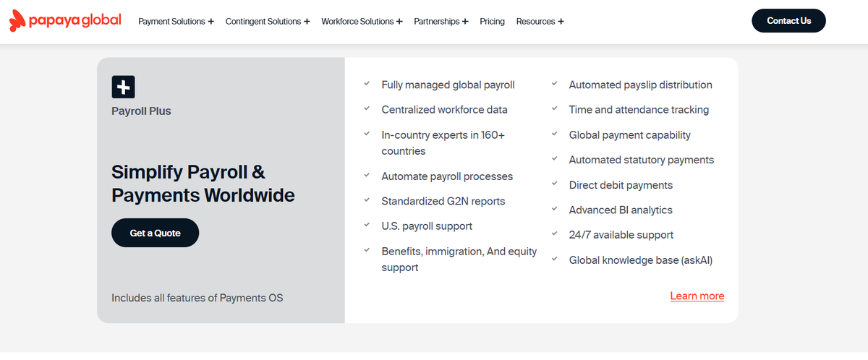The height and width of the screenshot is (360, 868).
Task: Click the checkmark beside Automate payroll processes
Action: click(367, 175)
